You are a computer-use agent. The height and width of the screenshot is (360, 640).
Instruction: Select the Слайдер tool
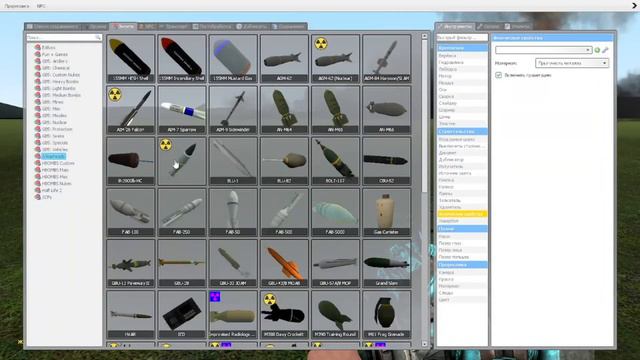[462, 103]
